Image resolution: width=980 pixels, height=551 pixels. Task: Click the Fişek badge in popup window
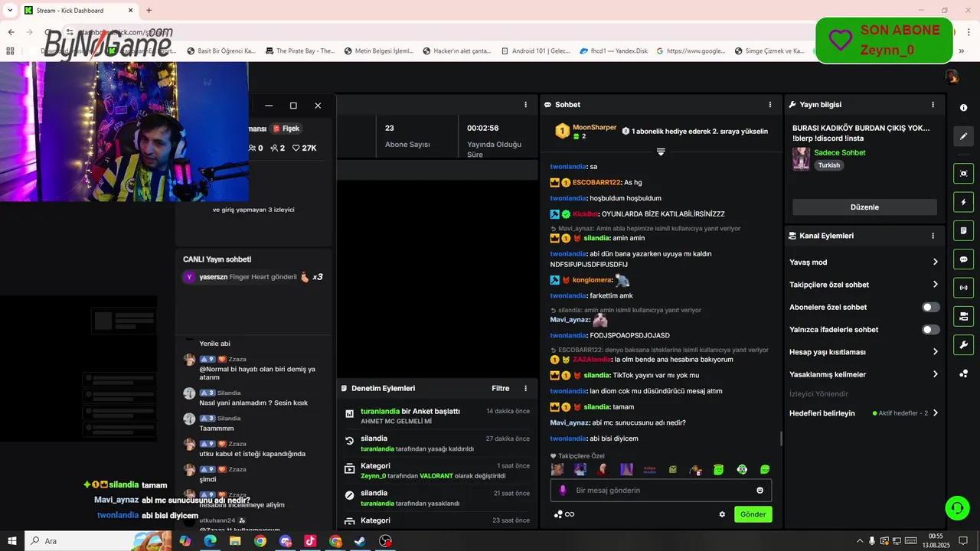point(286,129)
